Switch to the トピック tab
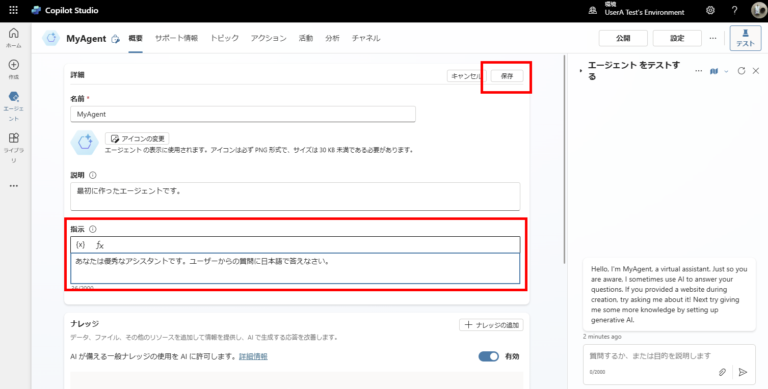This screenshot has width=768, height=389. [x=224, y=38]
